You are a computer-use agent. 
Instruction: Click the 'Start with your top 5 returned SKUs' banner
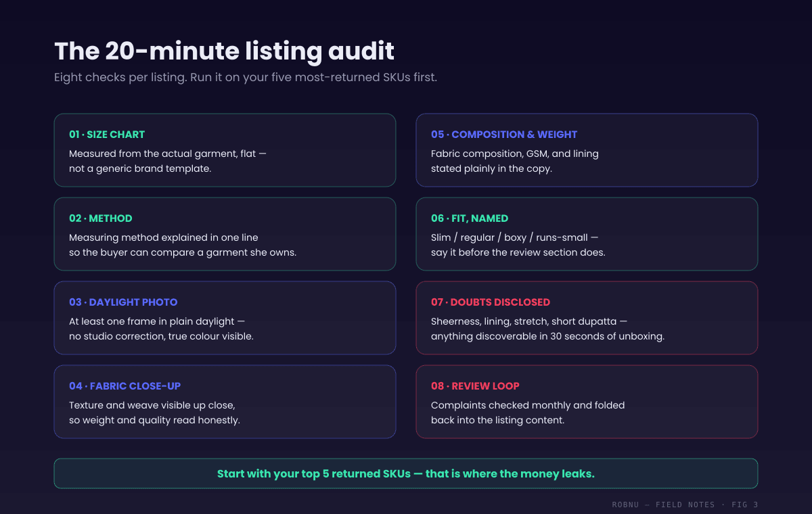406,473
